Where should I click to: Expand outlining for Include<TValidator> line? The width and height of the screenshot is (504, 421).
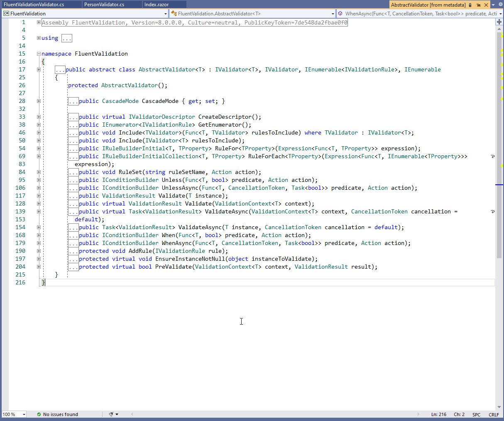click(39, 133)
